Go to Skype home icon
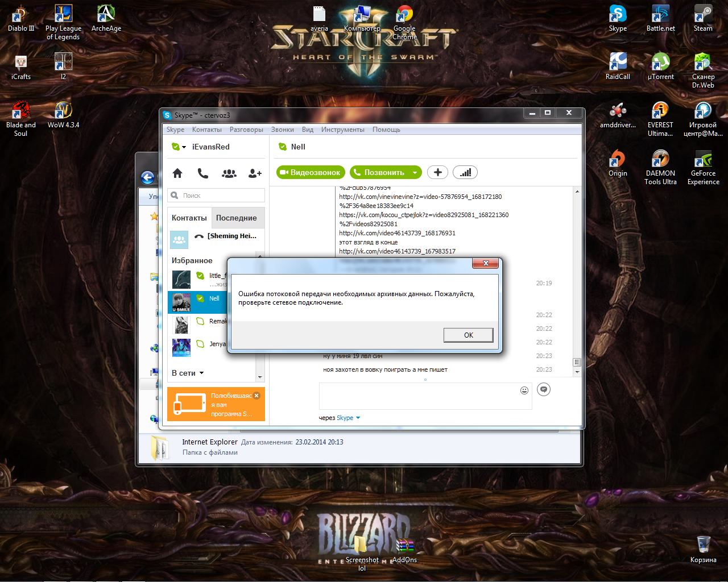The width and height of the screenshot is (728, 582). click(x=177, y=173)
